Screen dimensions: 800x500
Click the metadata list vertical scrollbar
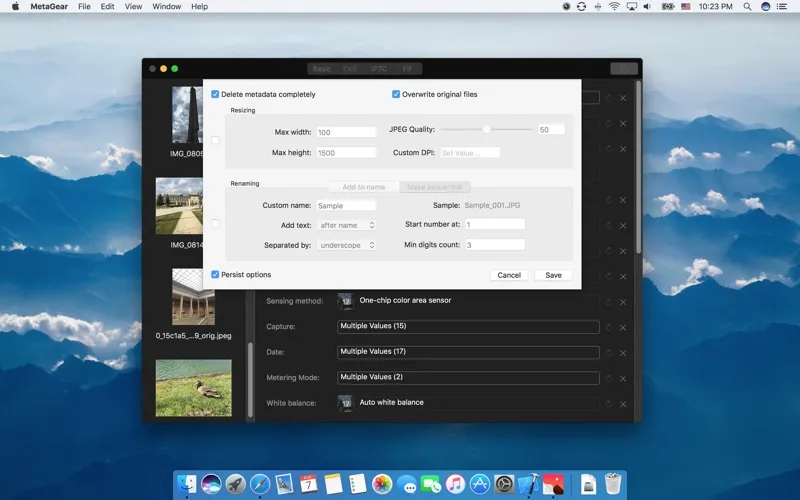(x=638, y=168)
